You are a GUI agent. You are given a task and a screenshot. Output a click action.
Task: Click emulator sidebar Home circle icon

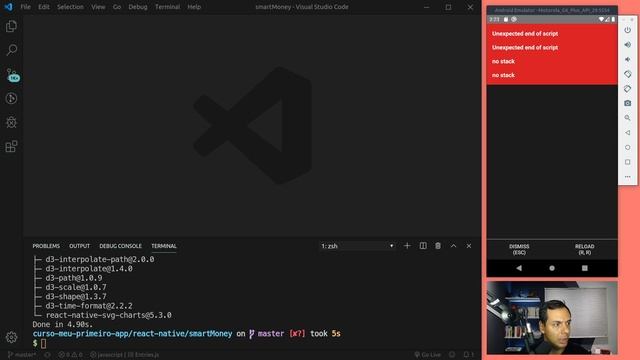click(x=627, y=147)
